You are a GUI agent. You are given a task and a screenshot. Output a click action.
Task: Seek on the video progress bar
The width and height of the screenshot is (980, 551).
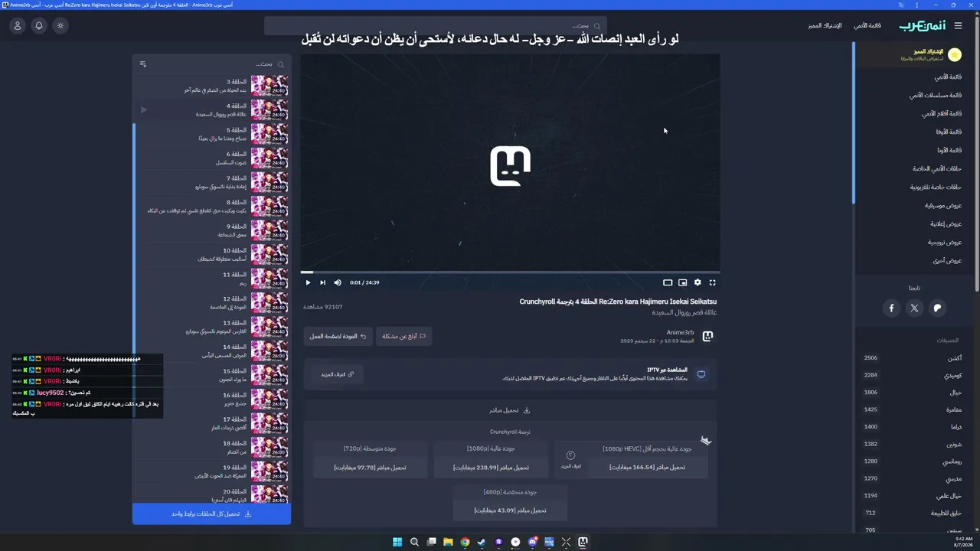coord(510,272)
